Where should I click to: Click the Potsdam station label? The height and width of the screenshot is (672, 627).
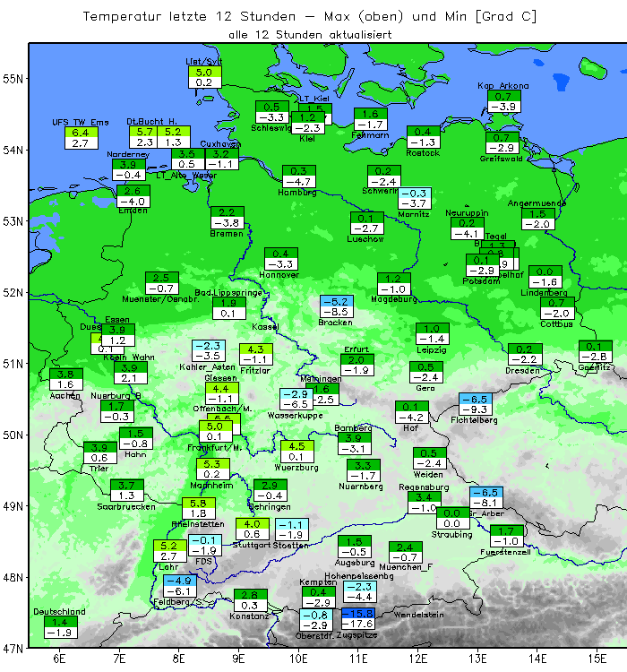click(x=481, y=281)
